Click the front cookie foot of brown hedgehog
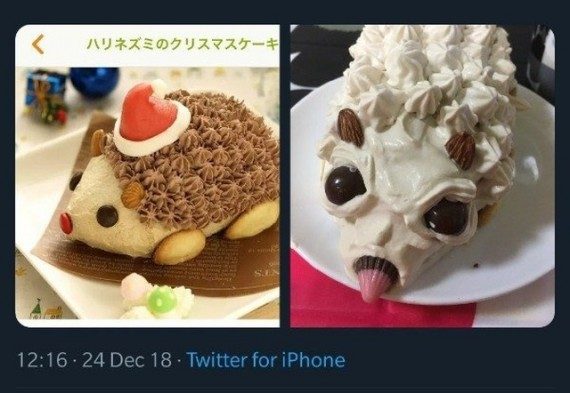 (x=179, y=246)
